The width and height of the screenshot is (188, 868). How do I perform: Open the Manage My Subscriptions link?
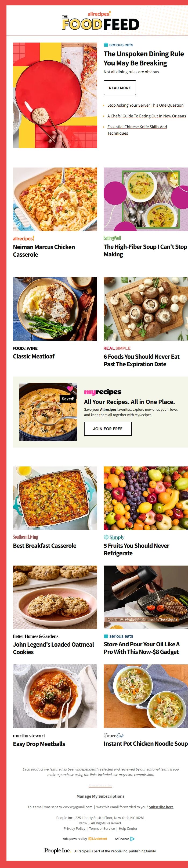(100, 796)
